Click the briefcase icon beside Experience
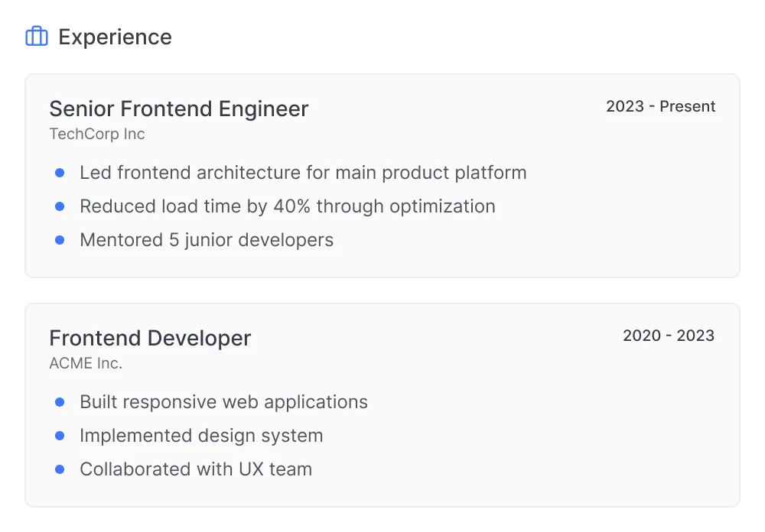765x532 pixels. 37,37
